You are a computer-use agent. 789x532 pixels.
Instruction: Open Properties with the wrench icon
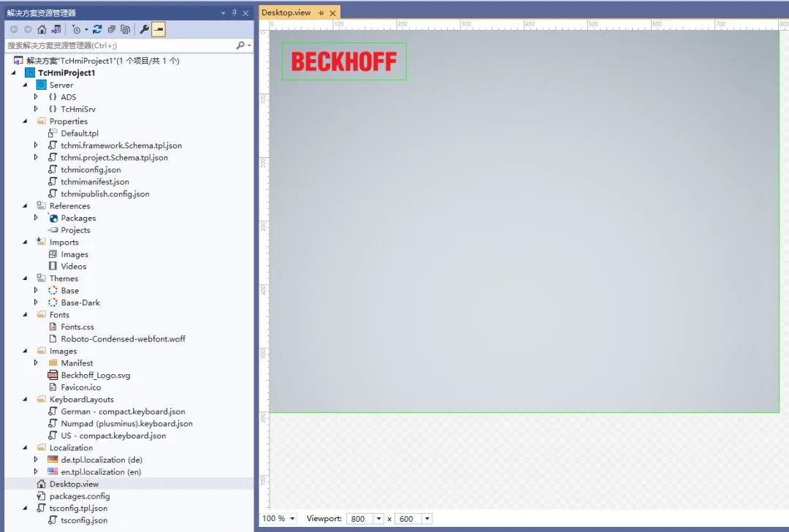pyautogui.click(x=145, y=29)
